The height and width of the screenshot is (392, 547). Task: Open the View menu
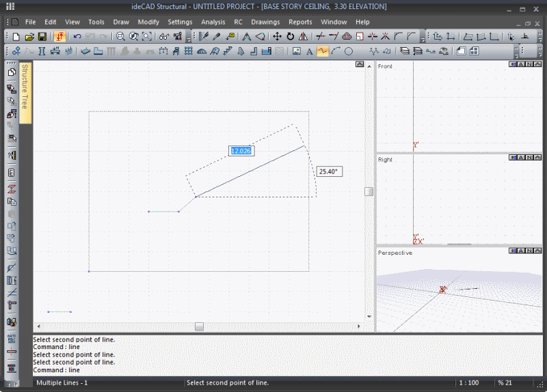pos(72,22)
